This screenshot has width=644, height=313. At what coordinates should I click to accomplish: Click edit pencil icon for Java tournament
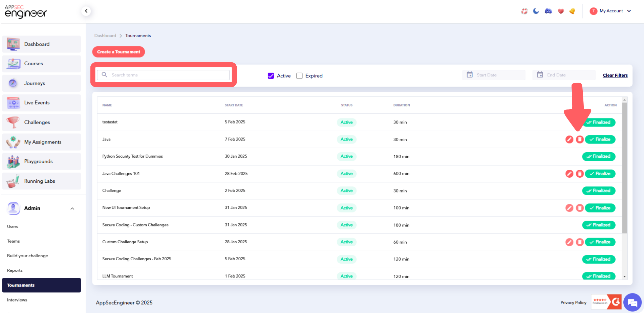(x=569, y=139)
